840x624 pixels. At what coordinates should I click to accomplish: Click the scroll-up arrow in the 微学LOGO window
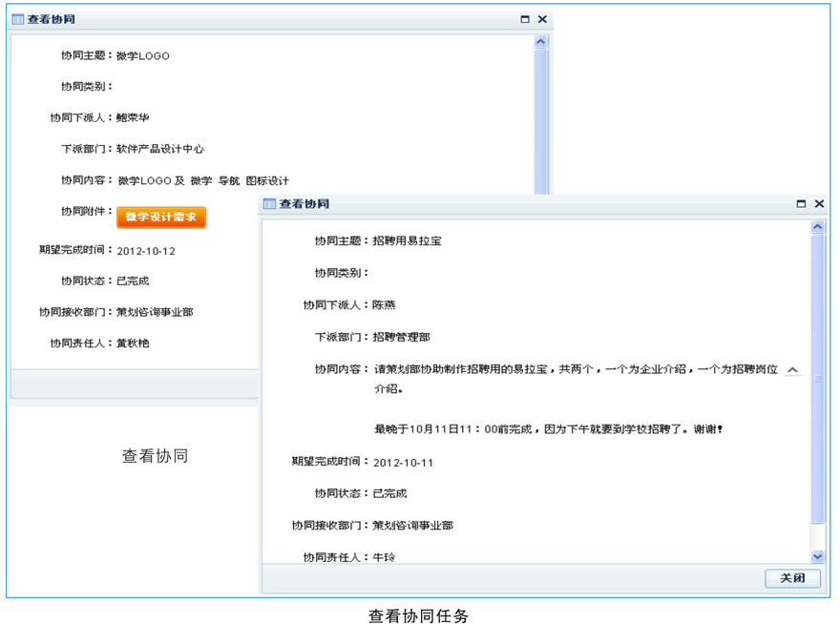[541, 42]
